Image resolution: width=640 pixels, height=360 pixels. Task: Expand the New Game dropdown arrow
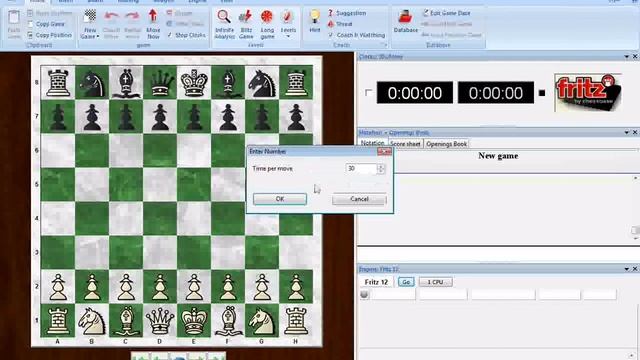click(x=98, y=37)
